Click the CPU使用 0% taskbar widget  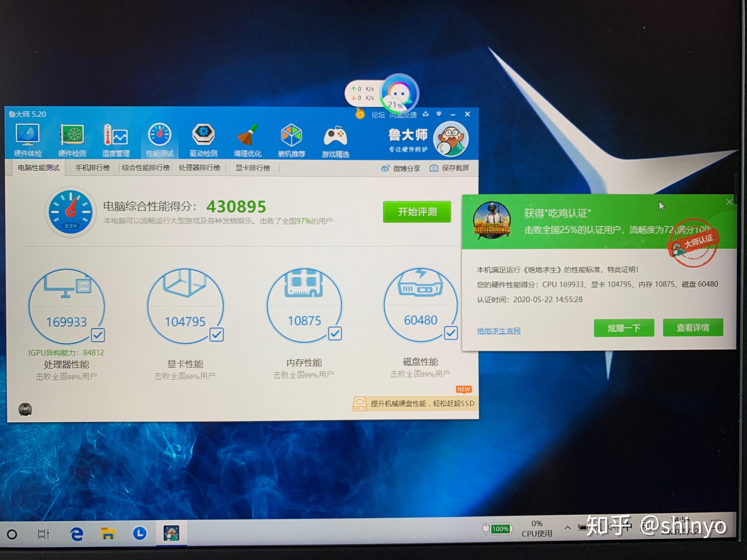pyautogui.click(x=537, y=528)
